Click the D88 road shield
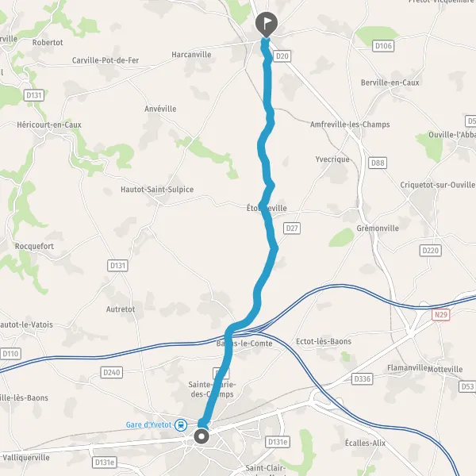The height and width of the screenshot is (476, 476). pos(378,163)
